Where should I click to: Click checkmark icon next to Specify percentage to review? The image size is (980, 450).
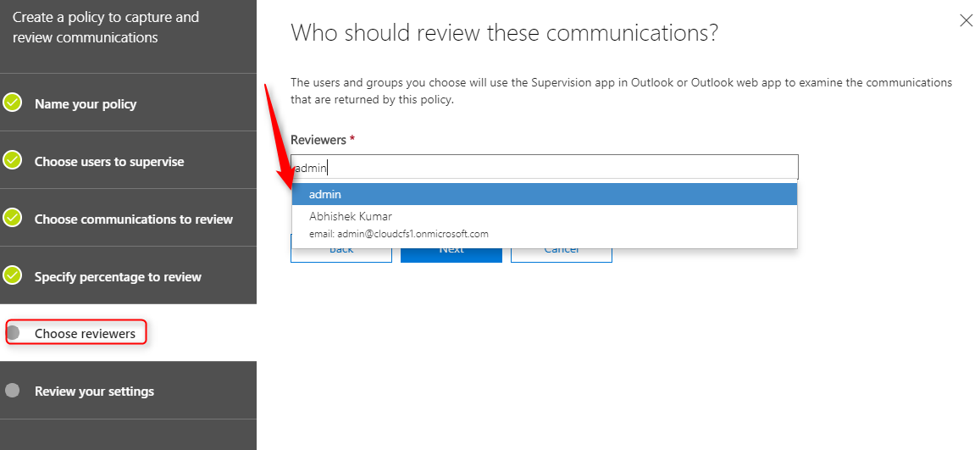tap(13, 275)
